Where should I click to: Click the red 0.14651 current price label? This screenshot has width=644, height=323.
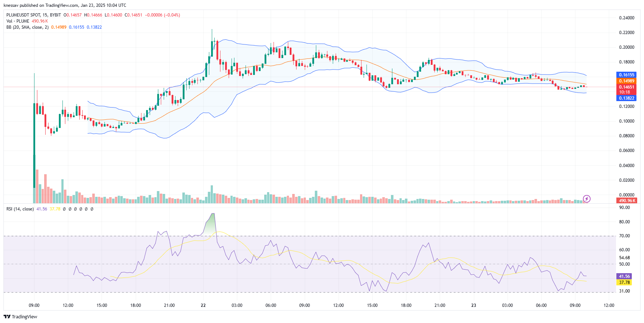coord(626,87)
